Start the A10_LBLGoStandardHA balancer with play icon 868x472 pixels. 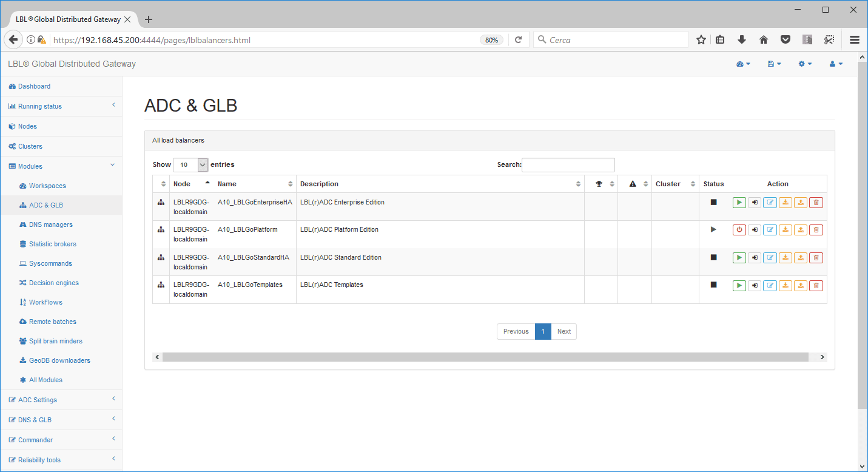click(739, 258)
